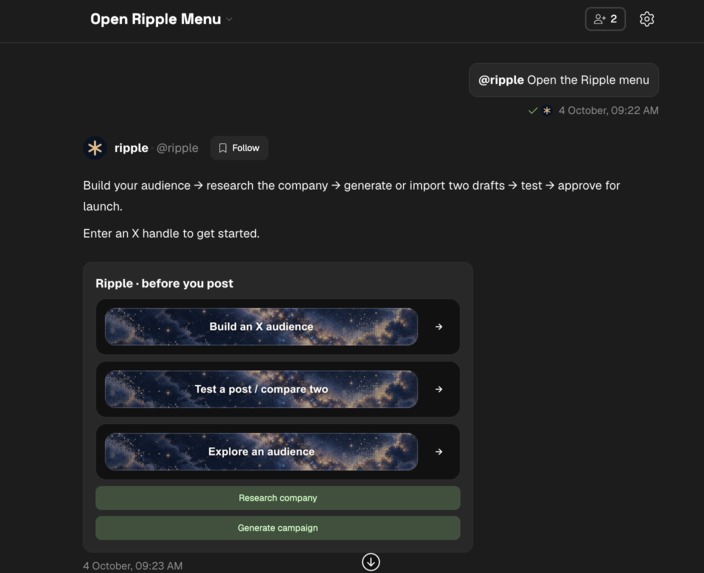Select the Build an X audience banner
The image size is (704, 573).
[261, 326]
